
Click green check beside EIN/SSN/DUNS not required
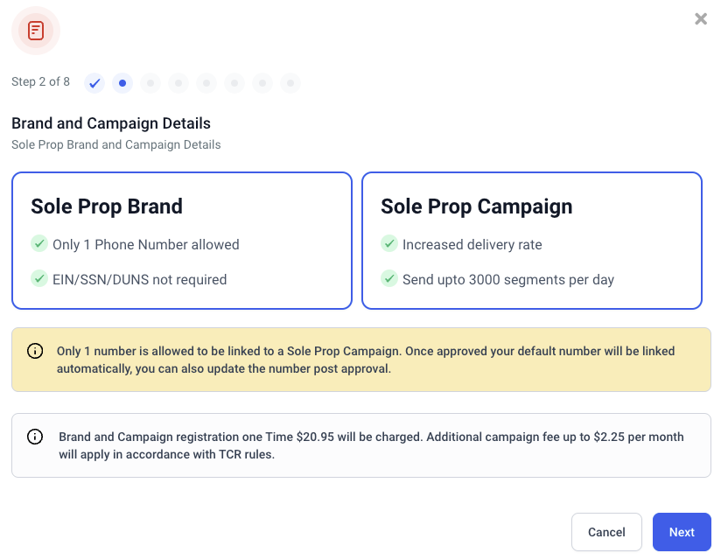(x=38, y=279)
